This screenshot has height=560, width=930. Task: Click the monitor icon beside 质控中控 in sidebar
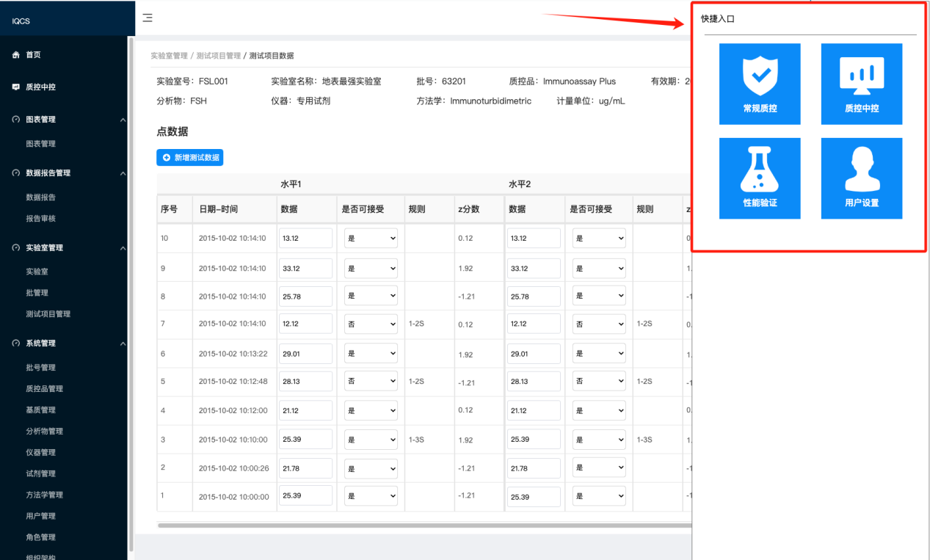(x=16, y=87)
